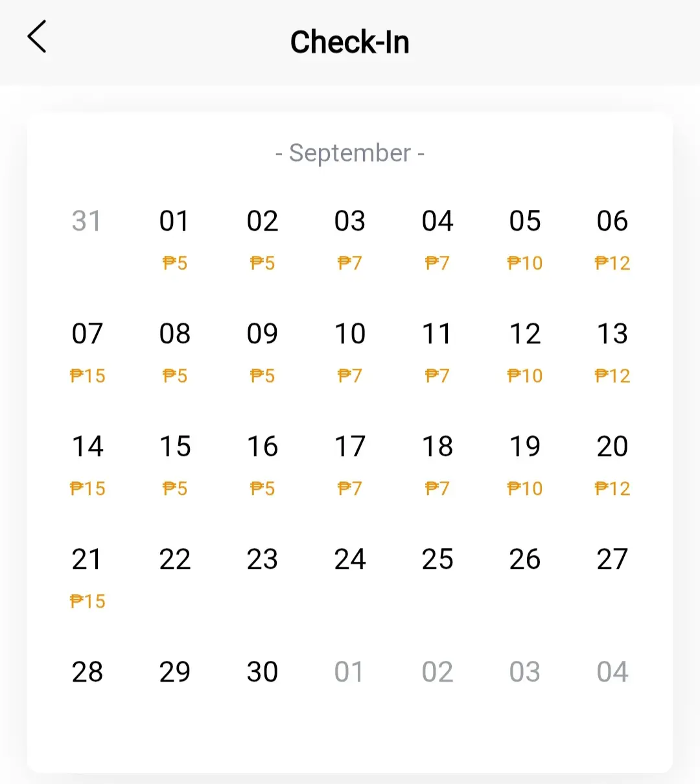Select greyed-out October 04 date

612,672
